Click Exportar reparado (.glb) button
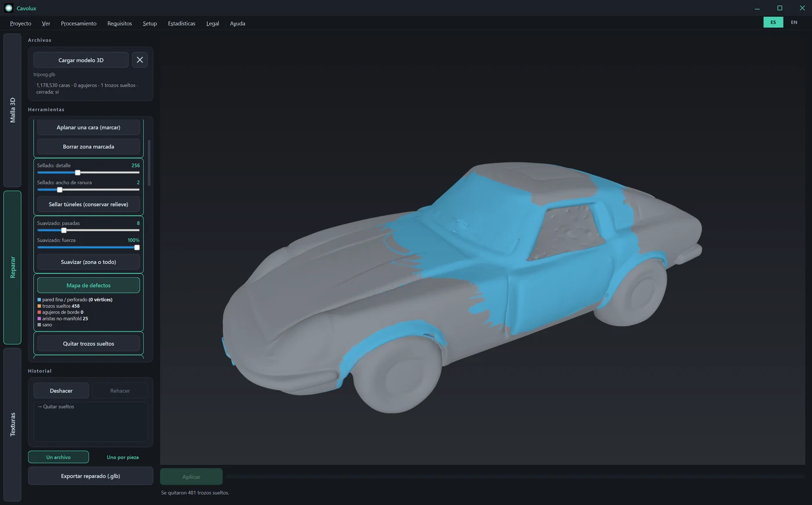 tap(90, 476)
